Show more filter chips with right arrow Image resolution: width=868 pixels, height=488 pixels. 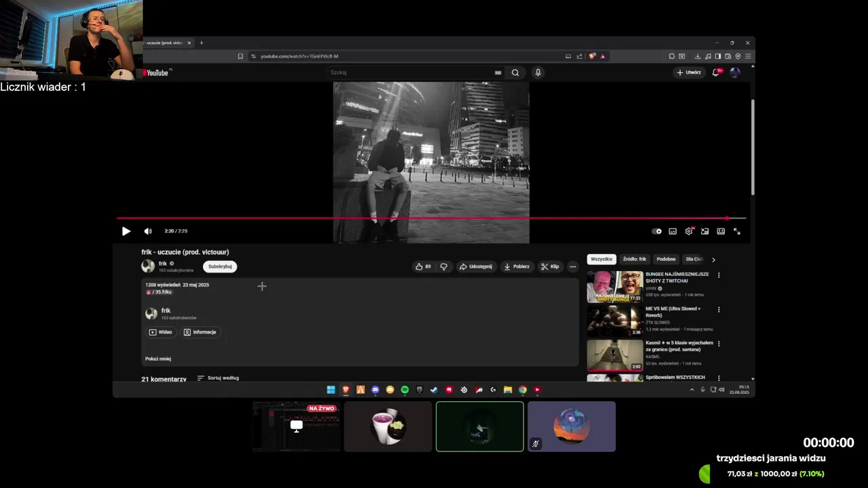[713, 260]
